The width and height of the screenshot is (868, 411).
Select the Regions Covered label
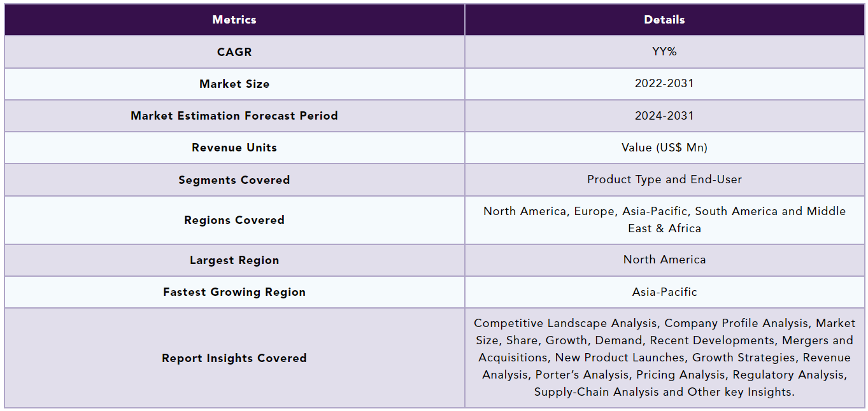point(234,220)
